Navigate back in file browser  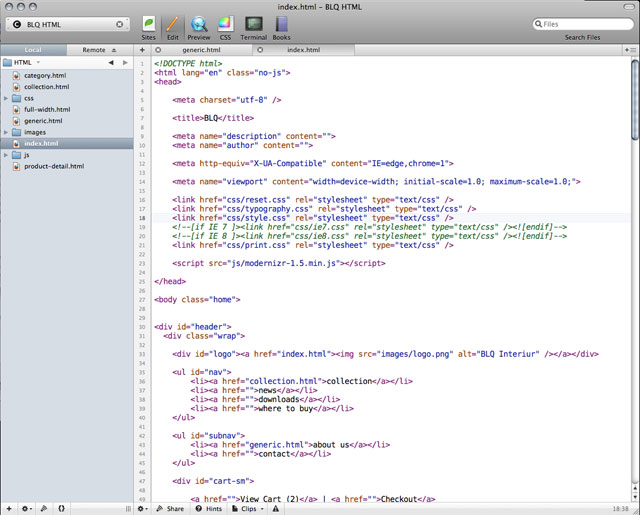pos(111,62)
